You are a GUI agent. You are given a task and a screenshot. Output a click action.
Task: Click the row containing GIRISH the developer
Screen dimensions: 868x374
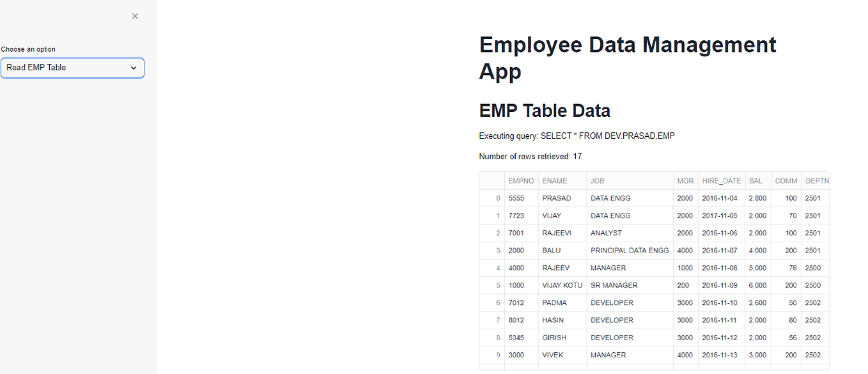click(555, 338)
